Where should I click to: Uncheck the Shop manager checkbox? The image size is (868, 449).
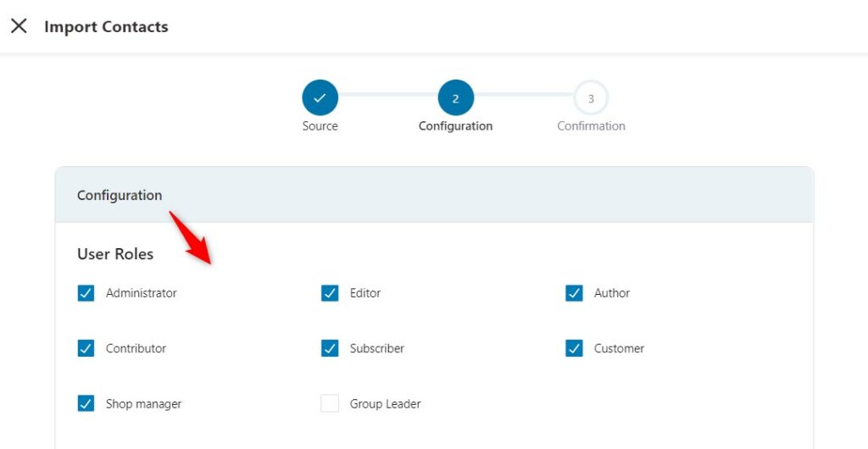pos(86,403)
